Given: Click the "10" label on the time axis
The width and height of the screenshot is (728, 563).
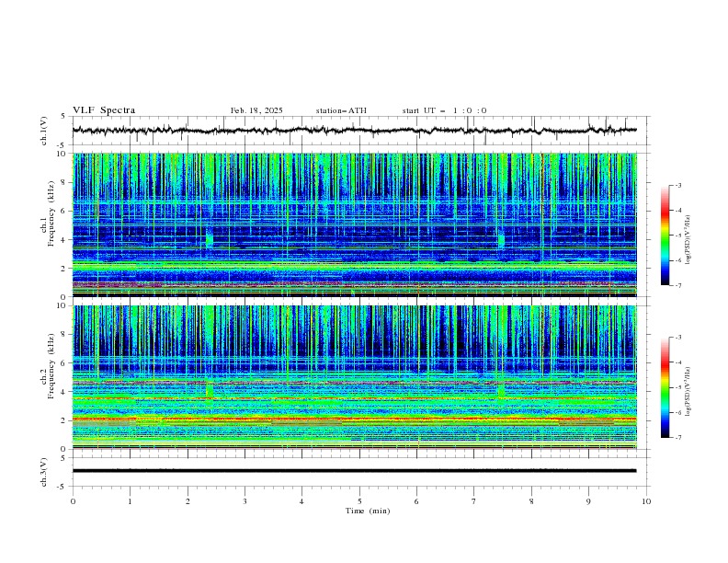Looking at the screenshot, I should [646, 501].
